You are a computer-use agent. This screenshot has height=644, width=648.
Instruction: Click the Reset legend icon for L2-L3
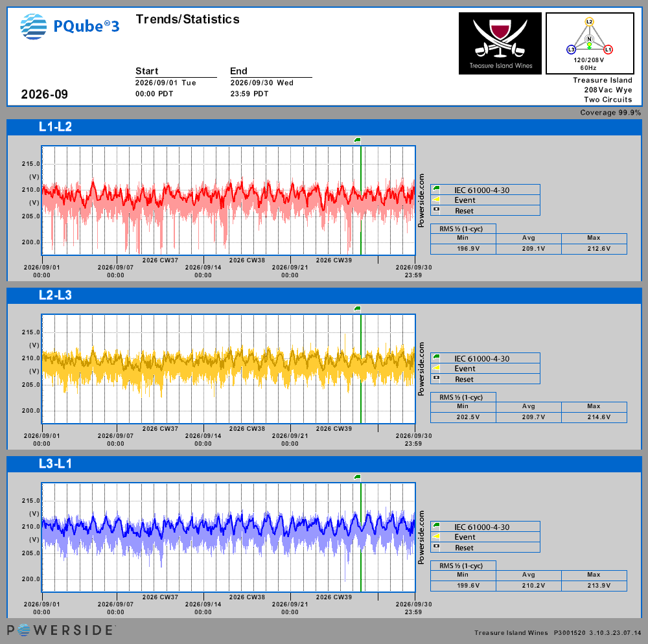(x=436, y=378)
